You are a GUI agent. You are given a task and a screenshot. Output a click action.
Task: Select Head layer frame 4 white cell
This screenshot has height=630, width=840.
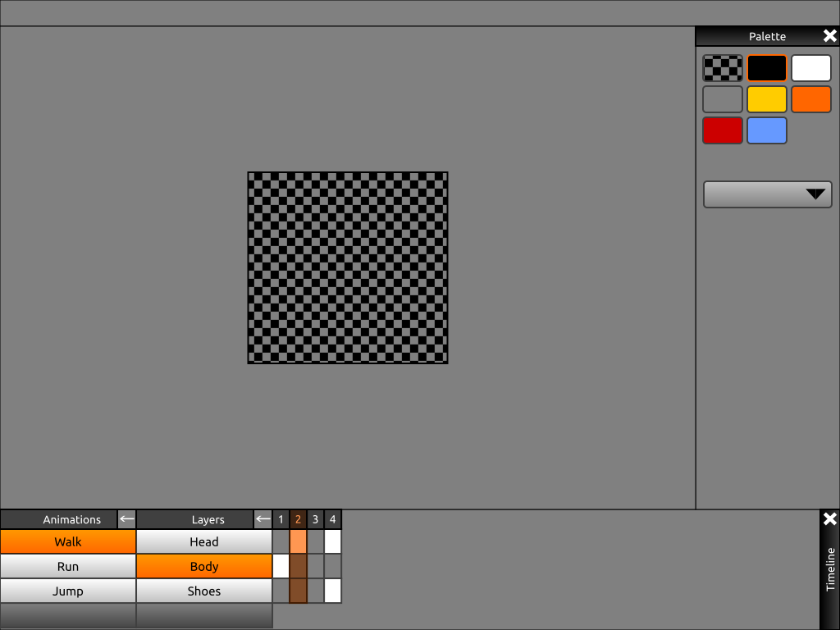coord(333,541)
